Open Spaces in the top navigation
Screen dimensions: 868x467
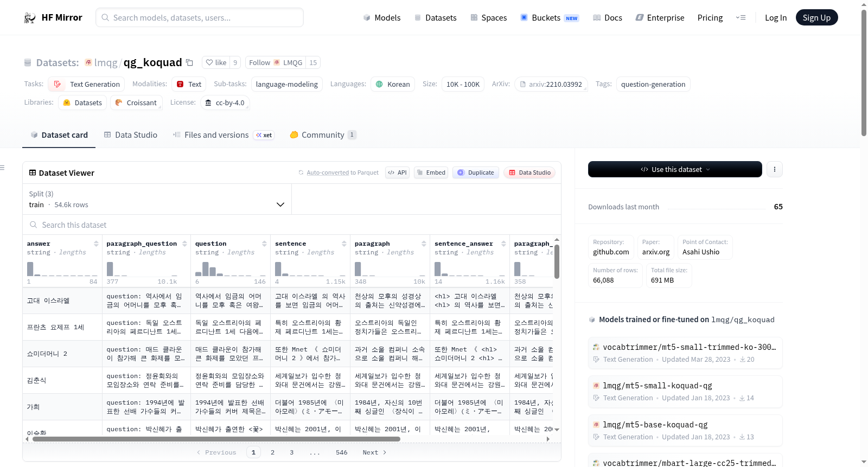pos(489,18)
